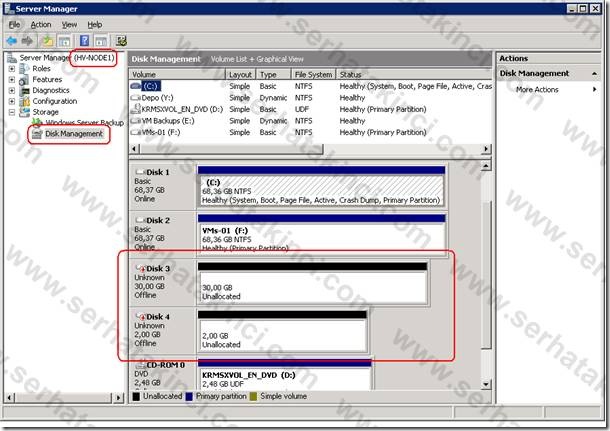
Task: Collapse the Disk Management actions section arrow
Action: click(594, 74)
